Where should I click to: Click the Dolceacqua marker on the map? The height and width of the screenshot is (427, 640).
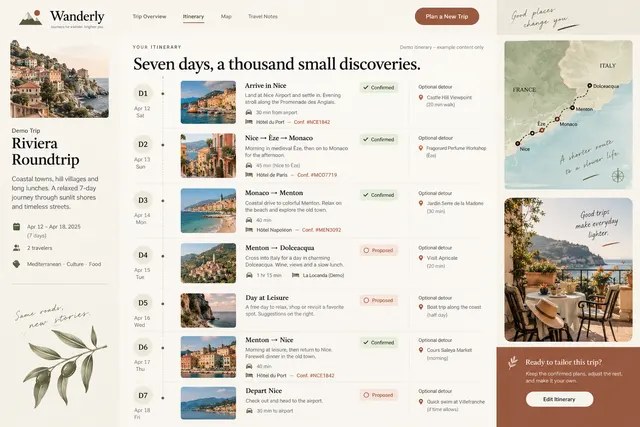[x=589, y=86]
